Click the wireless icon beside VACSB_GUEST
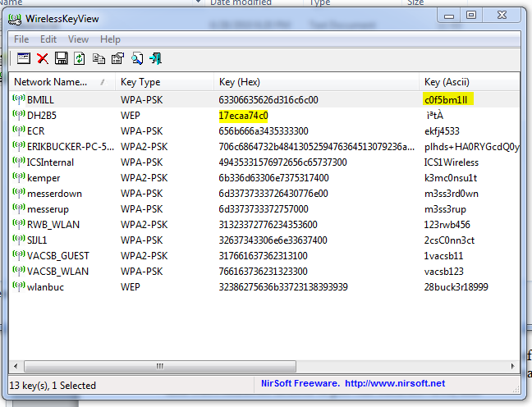 [x=19, y=255]
